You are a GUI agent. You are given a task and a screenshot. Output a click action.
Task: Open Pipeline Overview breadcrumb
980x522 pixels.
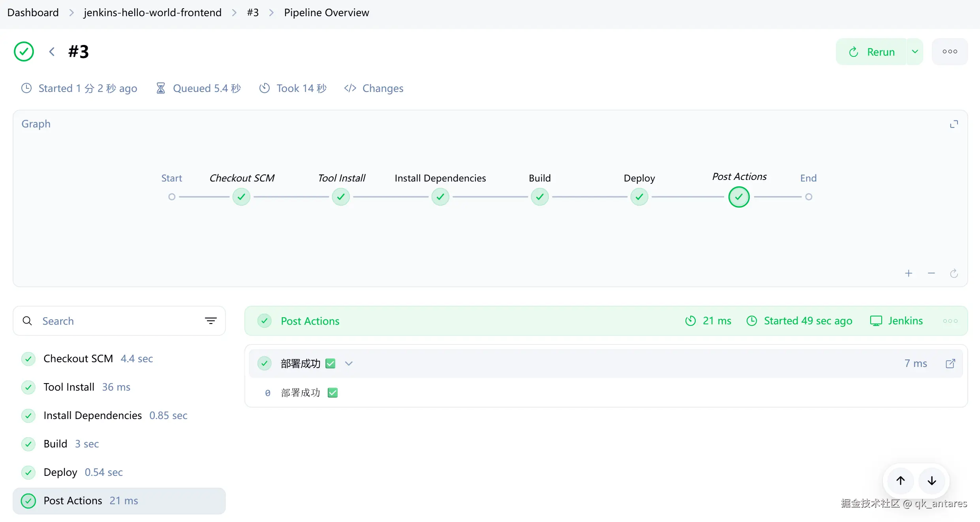tap(327, 13)
